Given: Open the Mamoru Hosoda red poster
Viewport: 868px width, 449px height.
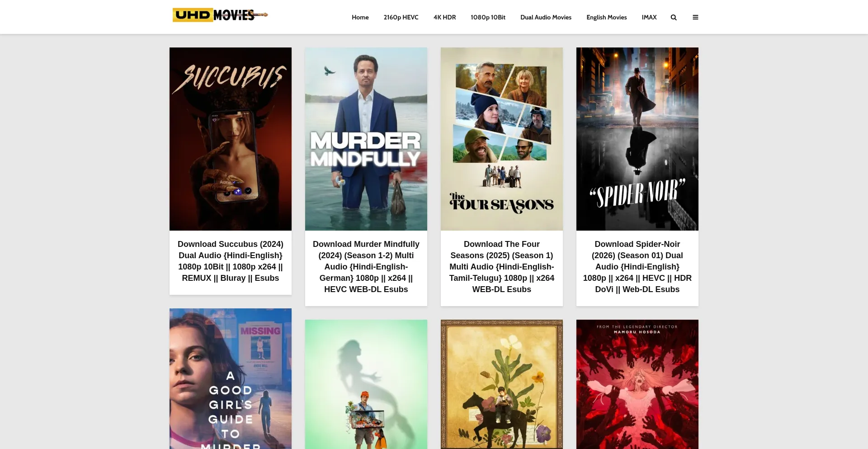Looking at the screenshot, I should point(637,384).
